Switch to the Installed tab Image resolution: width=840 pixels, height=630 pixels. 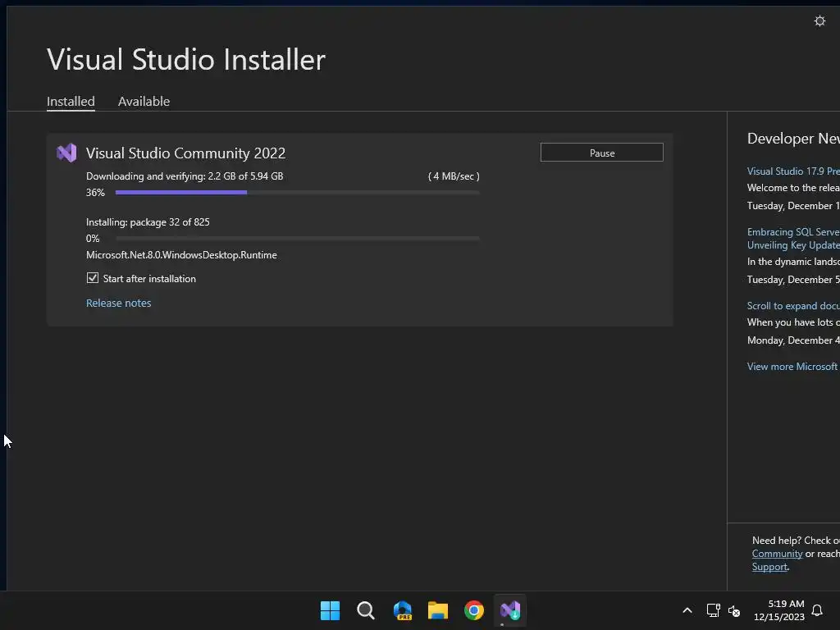click(x=71, y=101)
